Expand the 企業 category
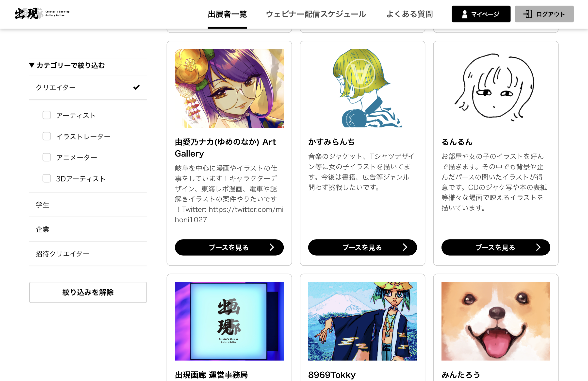This screenshot has height=381, width=588. click(88, 229)
